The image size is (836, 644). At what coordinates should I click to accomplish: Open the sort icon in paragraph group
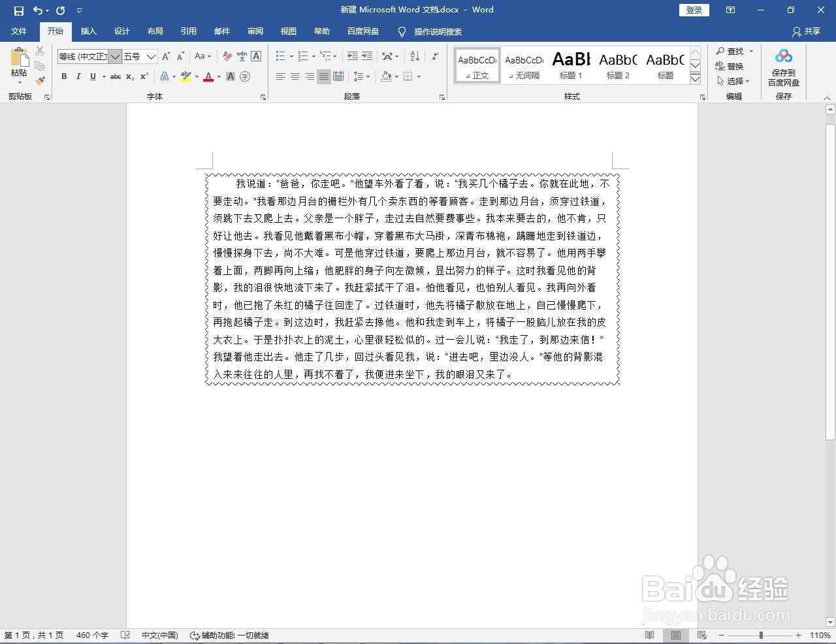(x=414, y=56)
